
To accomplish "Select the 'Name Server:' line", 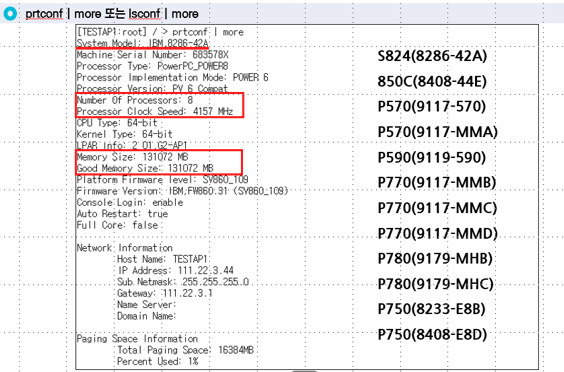I will click(147, 305).
